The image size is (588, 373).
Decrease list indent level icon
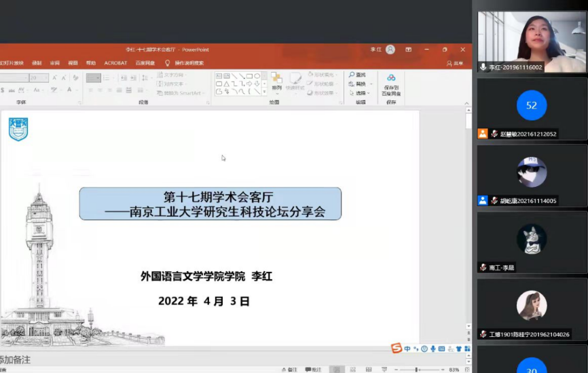pyautogui.click(x=124, y=77)
